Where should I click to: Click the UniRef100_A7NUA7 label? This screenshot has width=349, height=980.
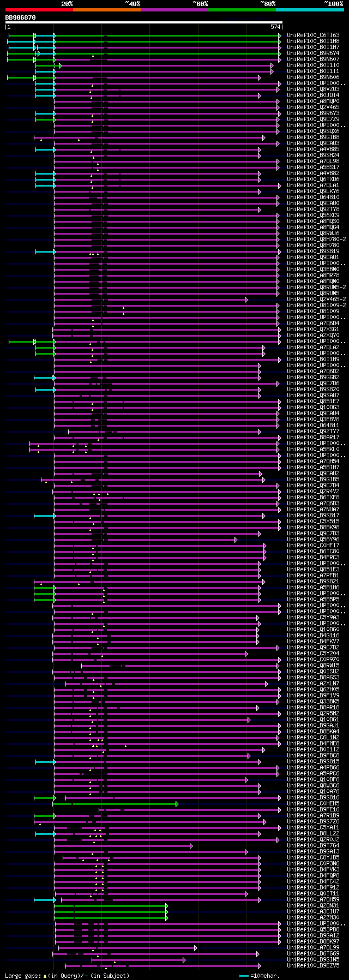[x=313, y=510]
